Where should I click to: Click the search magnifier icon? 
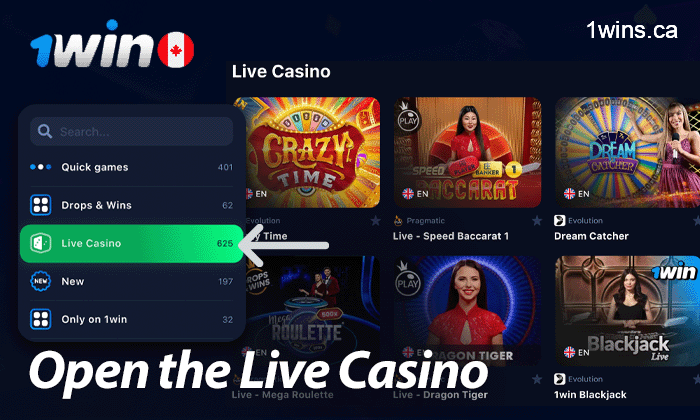coord(45,131)
